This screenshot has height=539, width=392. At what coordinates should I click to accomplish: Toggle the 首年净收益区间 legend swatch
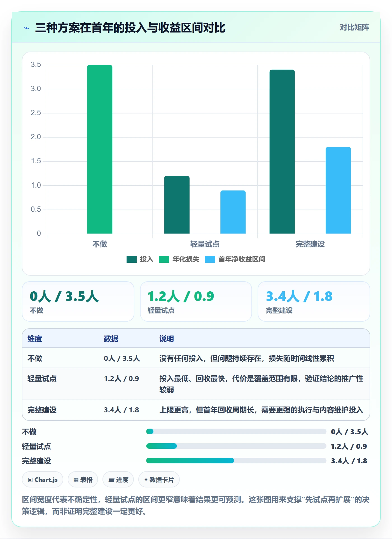[x=210, y=259]
